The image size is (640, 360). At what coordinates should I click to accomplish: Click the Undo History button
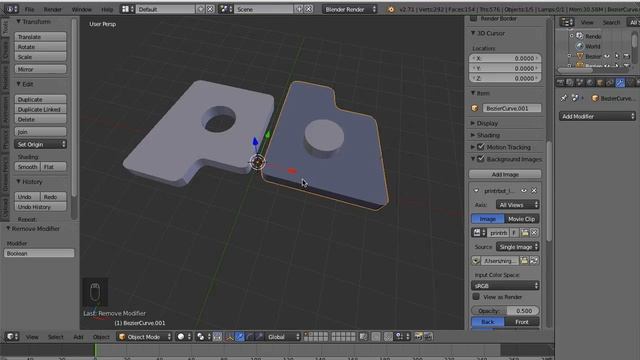coord(40,207)
